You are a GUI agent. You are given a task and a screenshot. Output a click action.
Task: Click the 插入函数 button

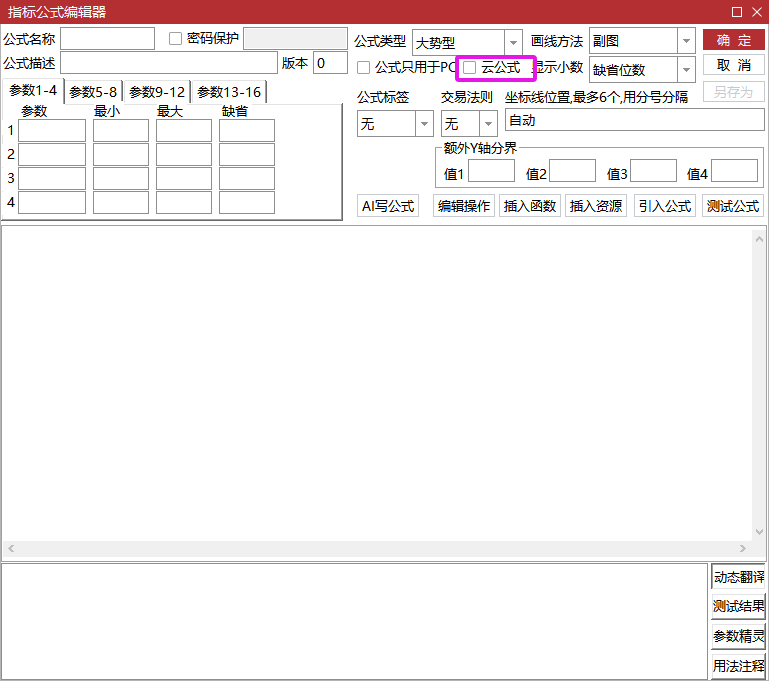(530, 206)
